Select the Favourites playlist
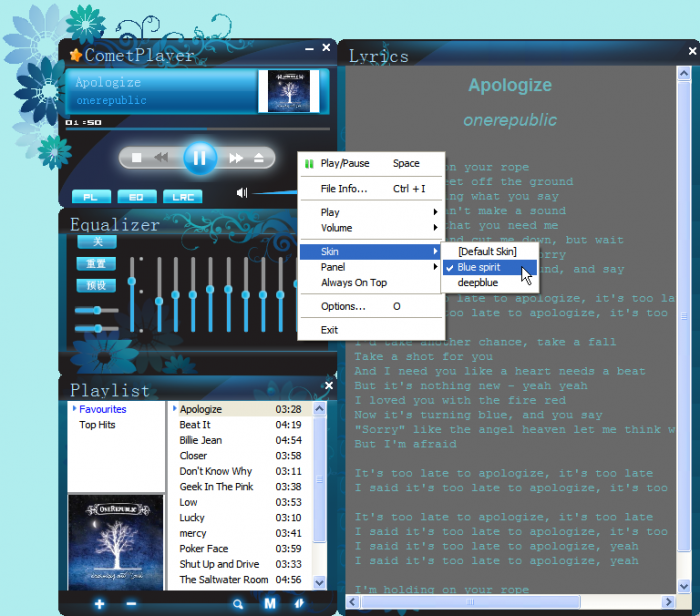The height and width of the screenshot is (616, 700). pyautogui.click(x=103, y=409)
